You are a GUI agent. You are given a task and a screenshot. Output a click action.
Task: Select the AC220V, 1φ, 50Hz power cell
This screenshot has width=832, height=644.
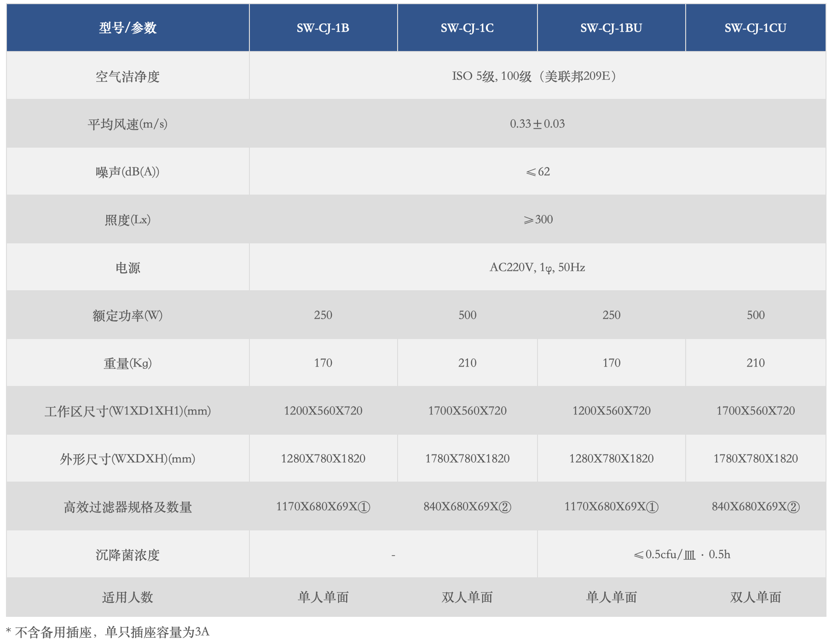click(538, 267)
